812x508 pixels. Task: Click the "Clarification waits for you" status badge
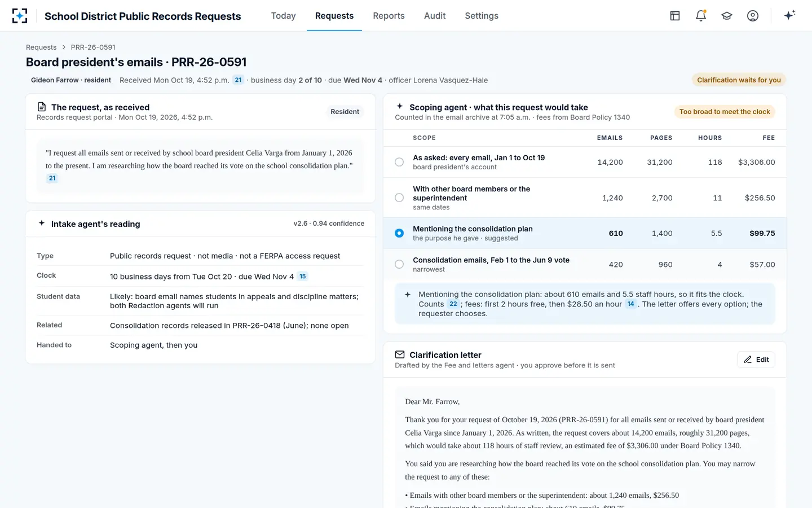click(x=739, y=80)
